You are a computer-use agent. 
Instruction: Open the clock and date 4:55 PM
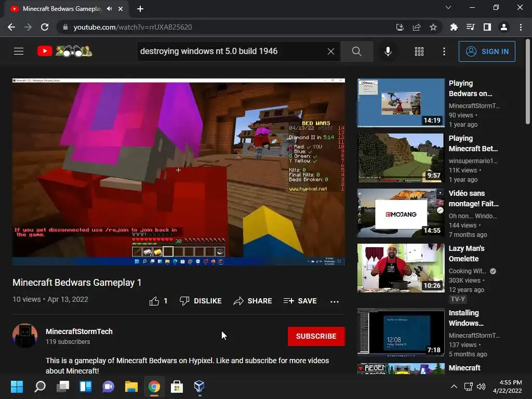(x=508, y=387)
